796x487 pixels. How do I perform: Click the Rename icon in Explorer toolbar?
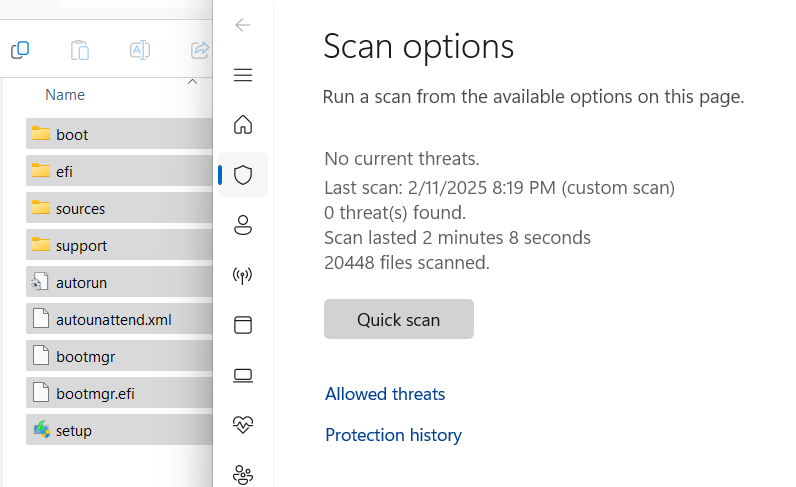pos(140,50)
